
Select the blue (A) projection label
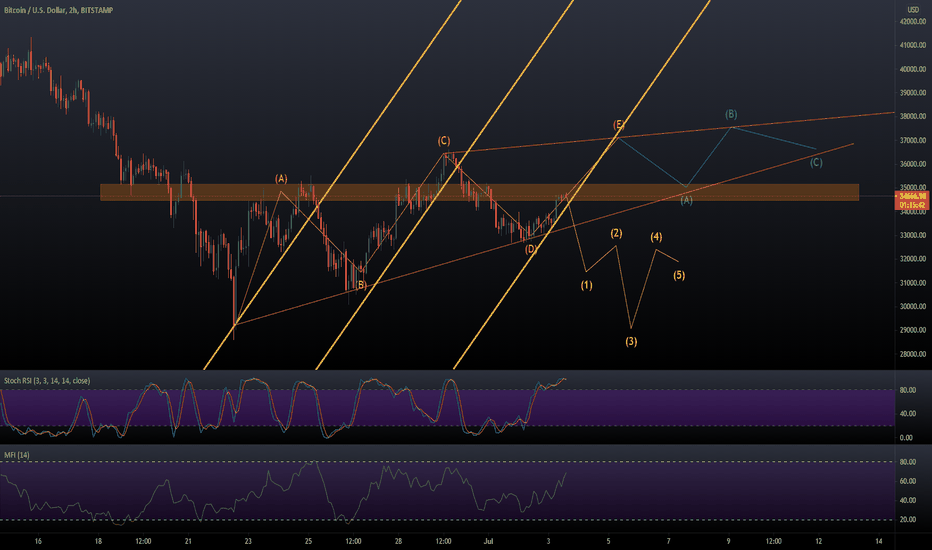pos(687,200)
